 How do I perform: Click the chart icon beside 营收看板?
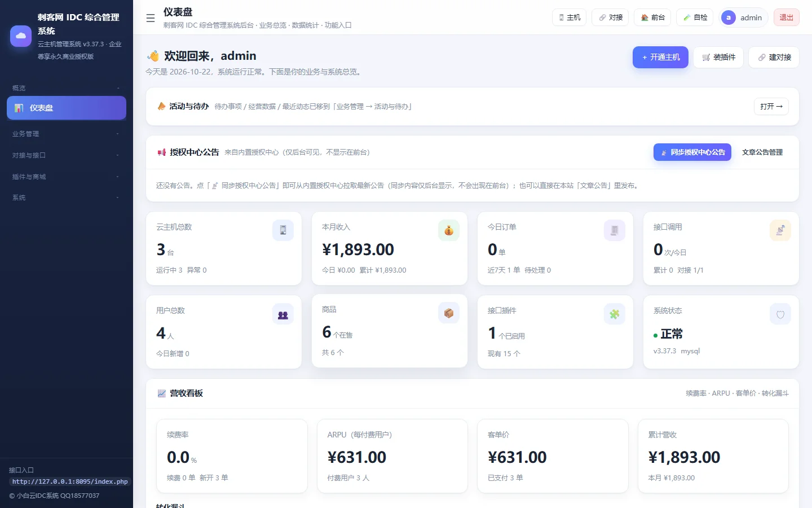tap(161, 393)
